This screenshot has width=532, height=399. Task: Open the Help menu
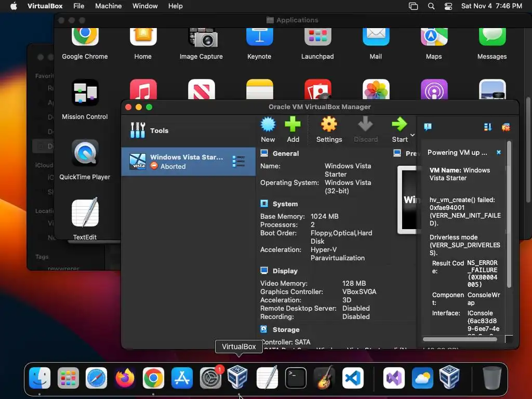coord(176,6)
